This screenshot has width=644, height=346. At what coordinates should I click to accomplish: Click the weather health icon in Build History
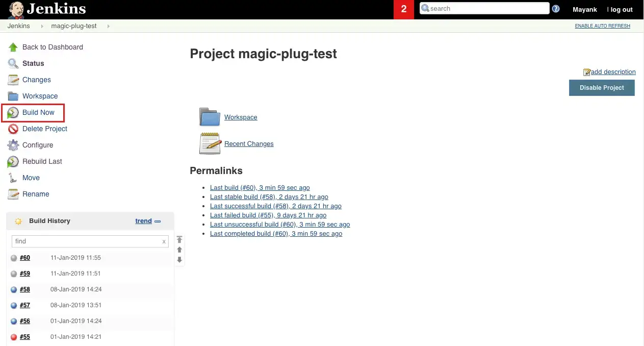click(18, 220)
